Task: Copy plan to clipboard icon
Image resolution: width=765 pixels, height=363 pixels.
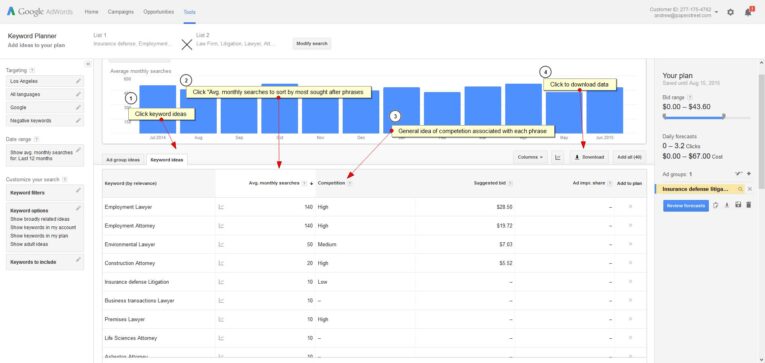Action: point(716,205)
